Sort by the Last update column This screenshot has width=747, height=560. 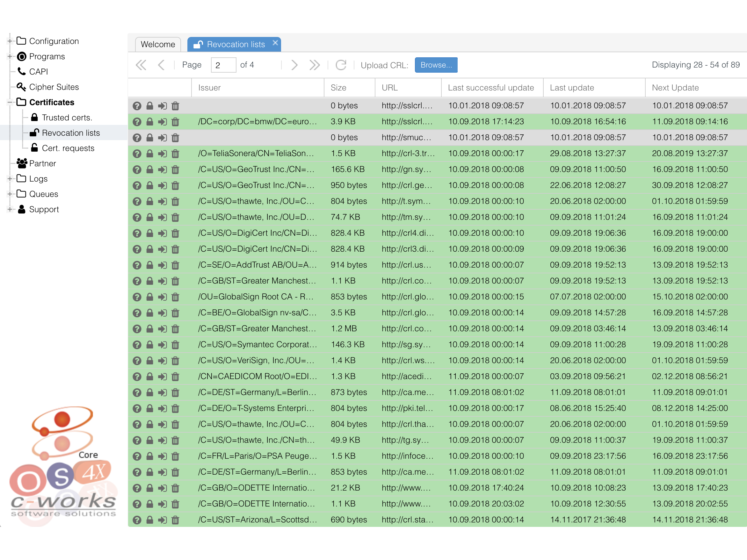click(x=594, y=88)
